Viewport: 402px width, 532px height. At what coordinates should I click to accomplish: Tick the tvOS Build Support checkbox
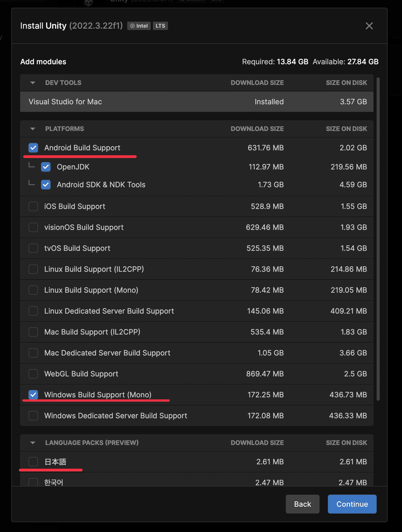click(33, 248)
